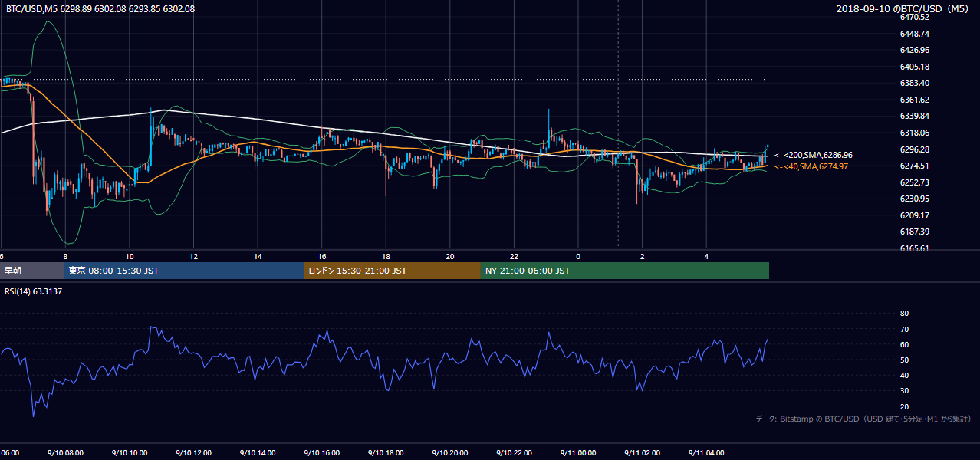This screenshot has height=460, width=980.
Task: Click the RSI(14) 63.3137 indicator label
Action: [x=34, y=291]
